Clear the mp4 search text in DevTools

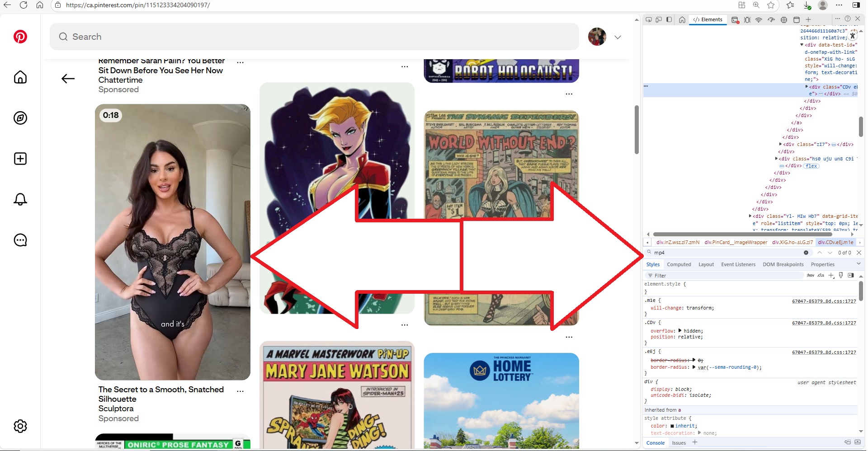[x=806, y=253]
